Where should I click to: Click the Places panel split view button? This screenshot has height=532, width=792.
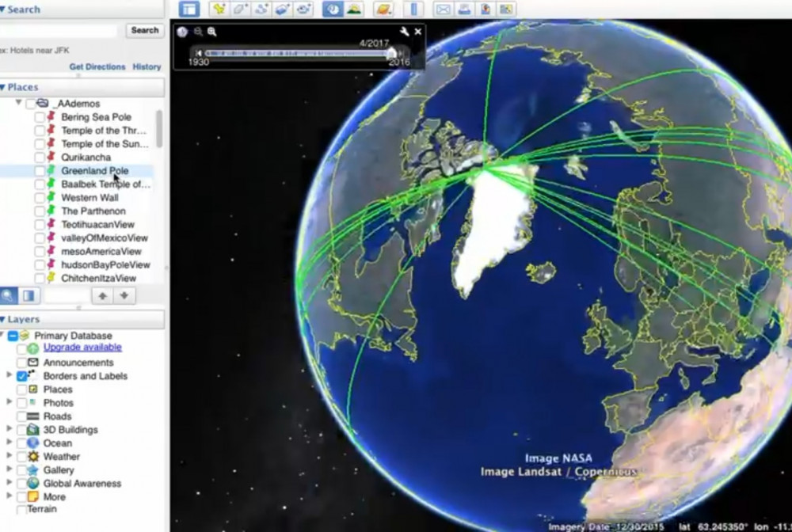[x=29, y=296]
